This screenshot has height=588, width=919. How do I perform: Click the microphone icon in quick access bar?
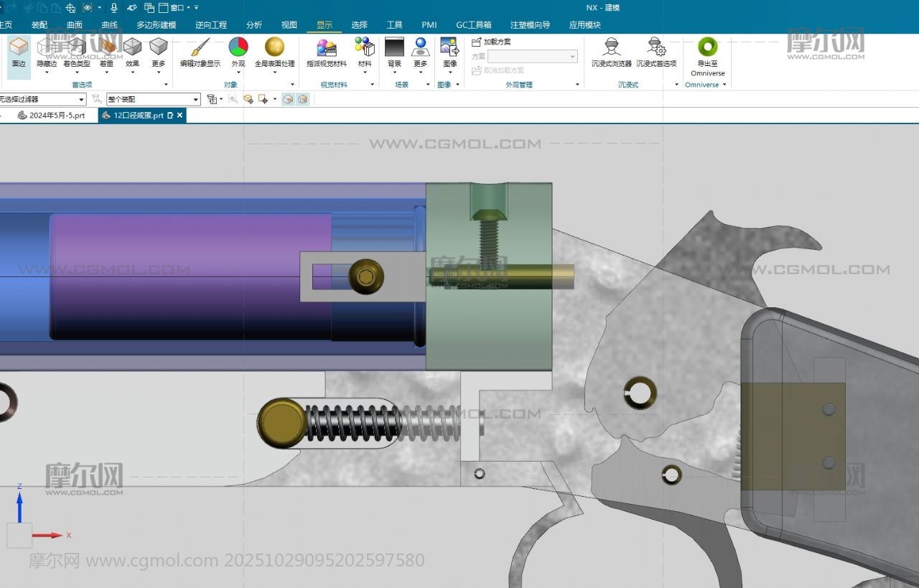click(x=113, y=8)
